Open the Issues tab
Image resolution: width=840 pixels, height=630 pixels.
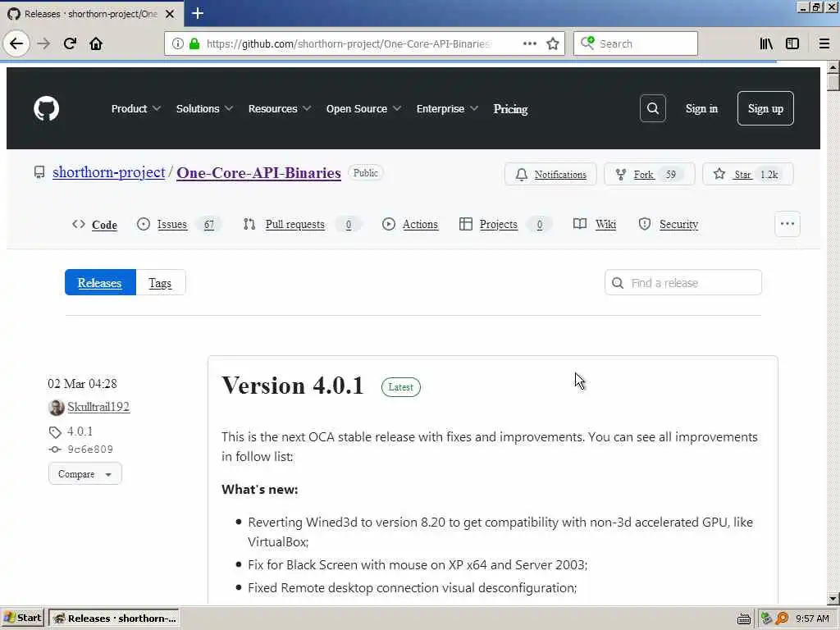(x=178, y=224)
